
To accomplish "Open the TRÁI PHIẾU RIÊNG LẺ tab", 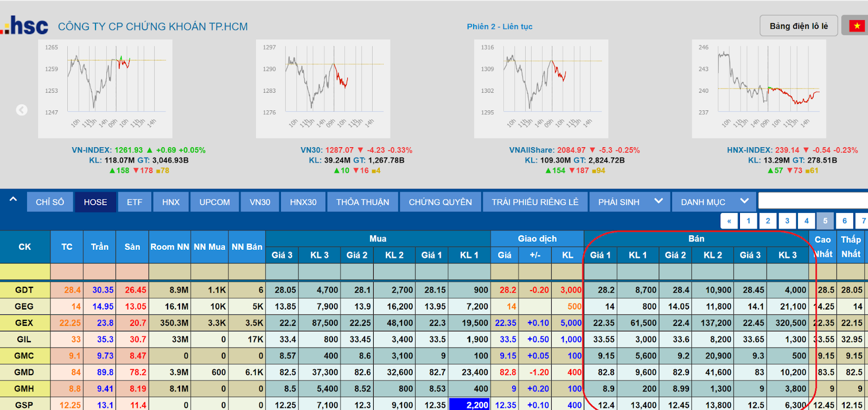I will pyautogui.click(x=535, y=202).
